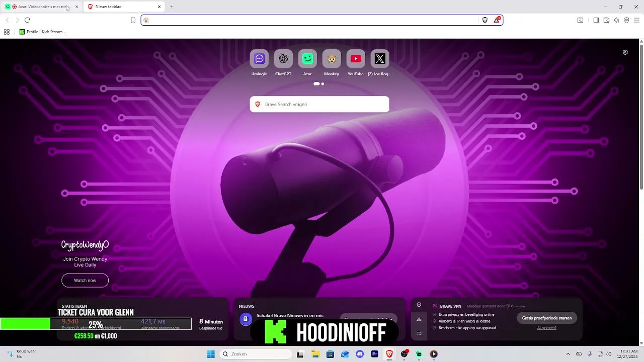Open the Leo AI sparkle icon
644x362 pixels.
(616, 20)
